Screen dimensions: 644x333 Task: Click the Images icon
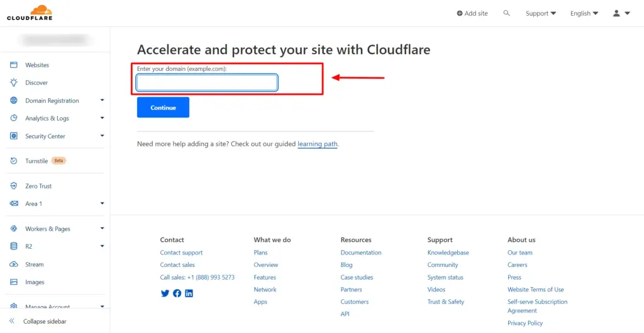click(x=14, y=281)
